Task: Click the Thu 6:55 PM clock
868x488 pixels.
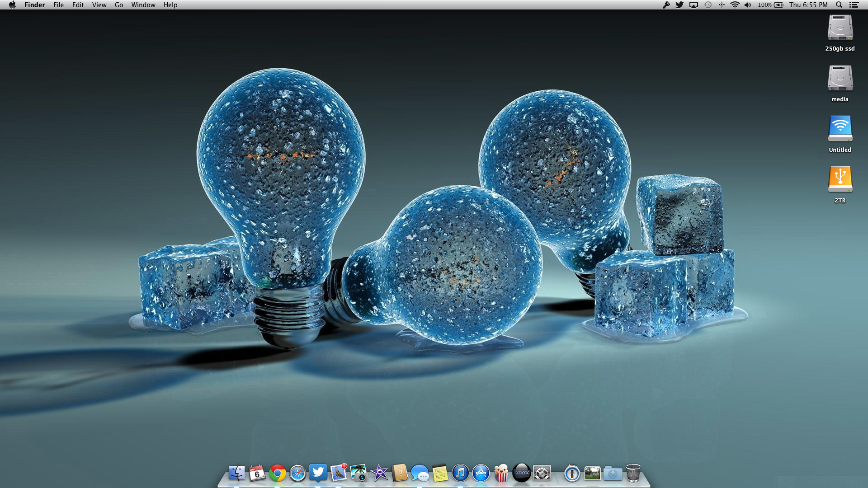Action: [808, 5]
